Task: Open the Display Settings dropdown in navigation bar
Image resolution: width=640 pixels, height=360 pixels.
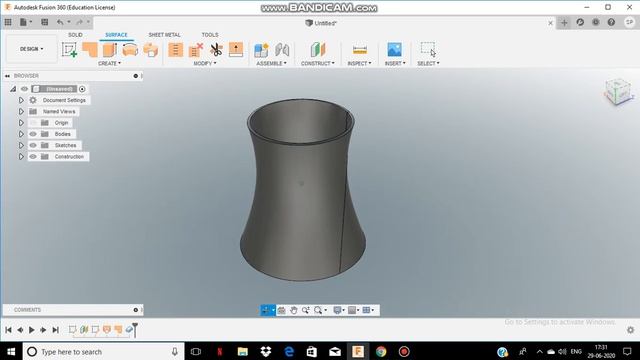Action: pyautogui.click(x=339, y=310)
